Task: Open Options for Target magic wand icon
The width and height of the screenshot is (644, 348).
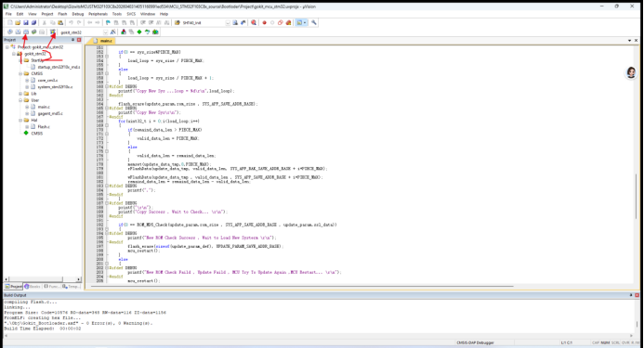Action: coord(113,32)
